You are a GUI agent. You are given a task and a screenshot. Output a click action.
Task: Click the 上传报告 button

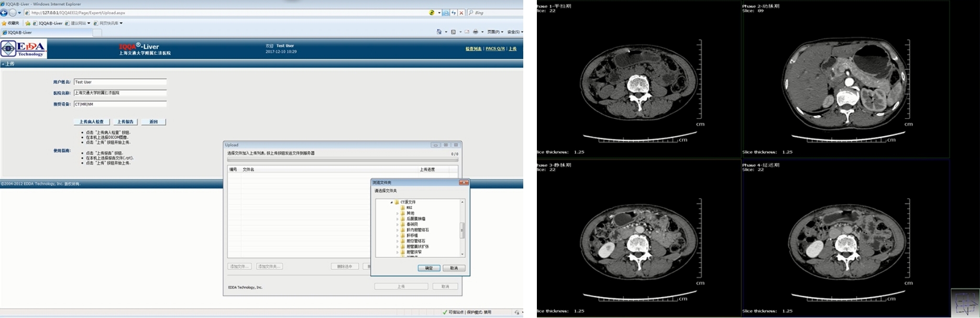tap(125, 122)
